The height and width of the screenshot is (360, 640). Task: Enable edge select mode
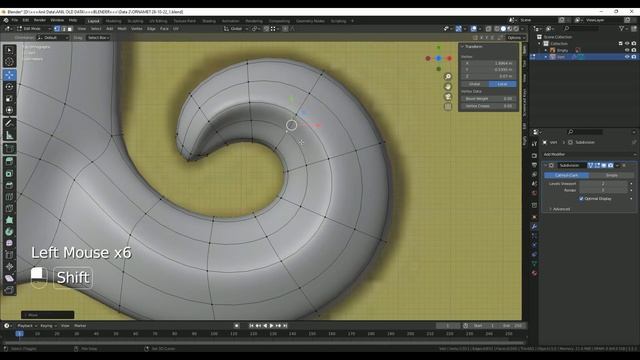coord(63,29)
